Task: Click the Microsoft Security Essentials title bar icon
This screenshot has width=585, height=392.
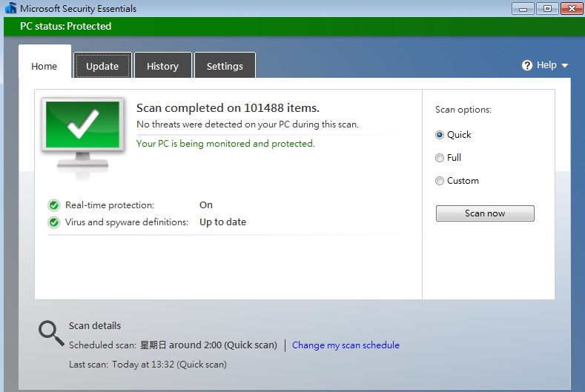Action: (x=11, y=8)
